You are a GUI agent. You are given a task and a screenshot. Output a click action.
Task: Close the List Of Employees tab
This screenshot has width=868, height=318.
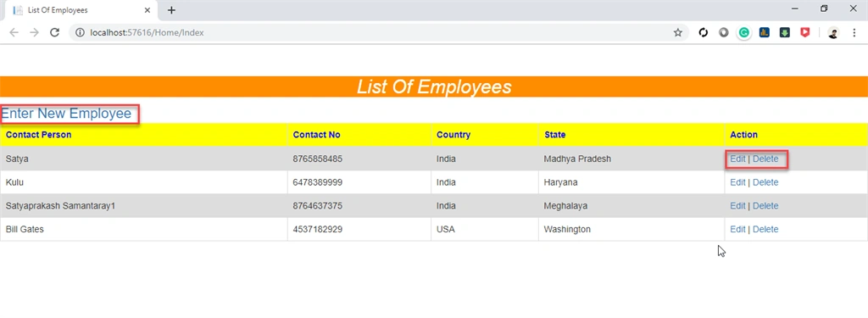147,10
